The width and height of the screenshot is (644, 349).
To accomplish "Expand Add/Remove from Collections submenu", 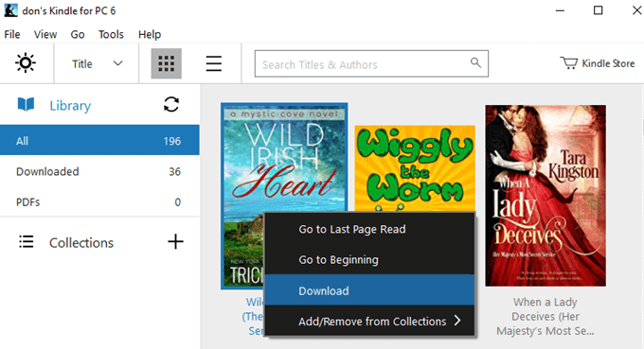I will click(x=369, y=322).
